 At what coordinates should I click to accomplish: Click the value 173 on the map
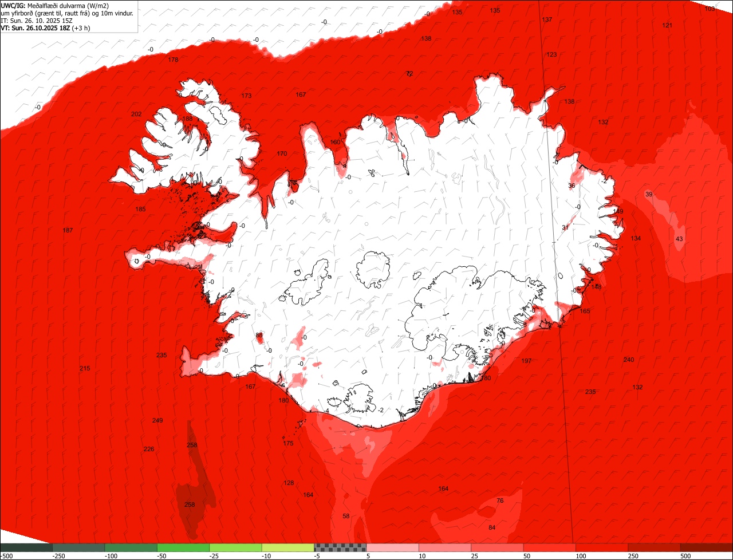click(246, 96)
